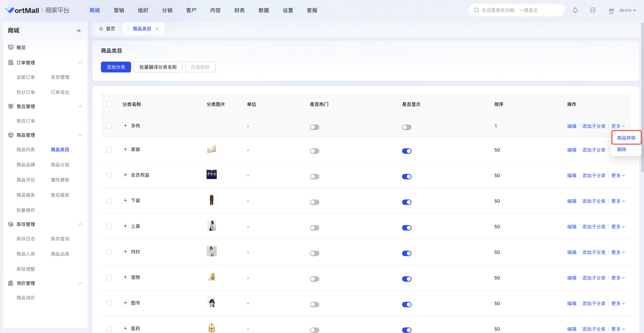This screenshot has height=333, width=644.
Task: Expand the 家装 category plus icon
Action: (x=125, y=149)
